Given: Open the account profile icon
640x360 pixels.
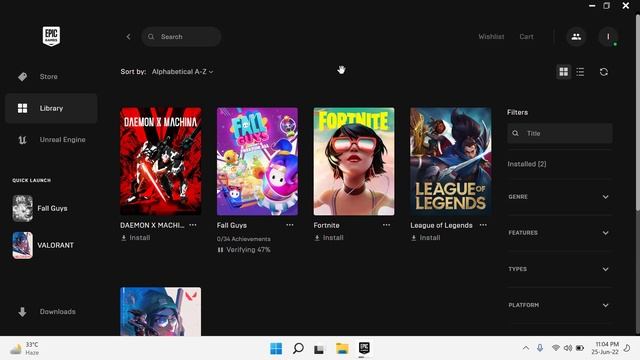Looking at the screenshot, I should pos(608,37).
